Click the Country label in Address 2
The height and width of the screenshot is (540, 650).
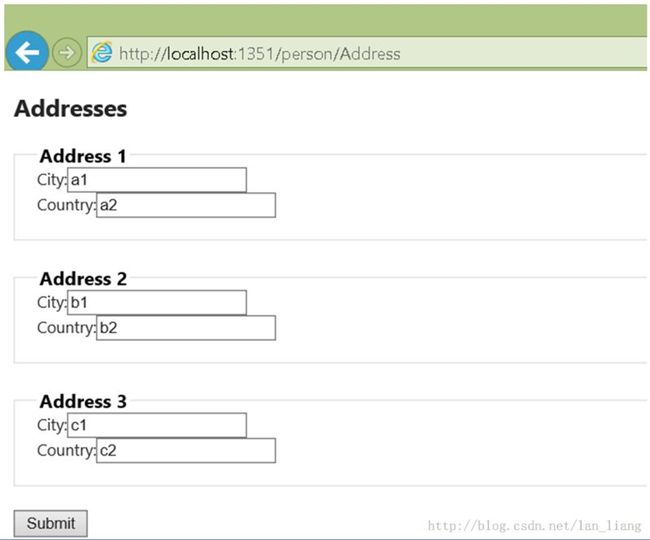pyautogui.click(x=66, y=328)
